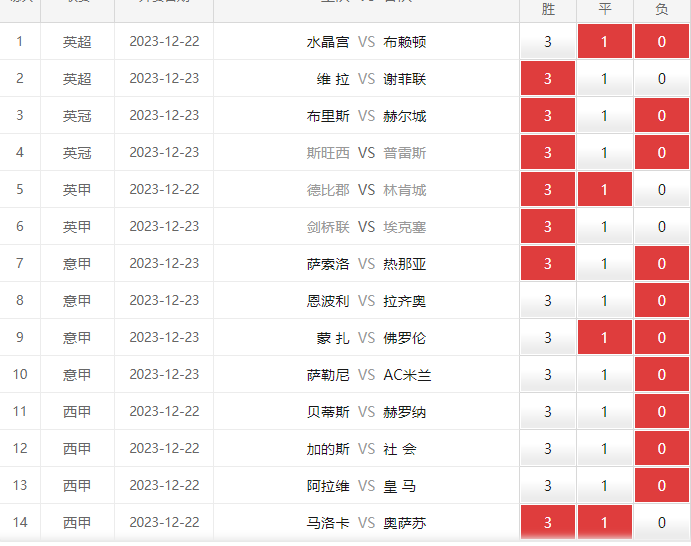Click 意甲 league label in row 7
This screenshot has width=691, height=546.
click(x=77, y=264)
